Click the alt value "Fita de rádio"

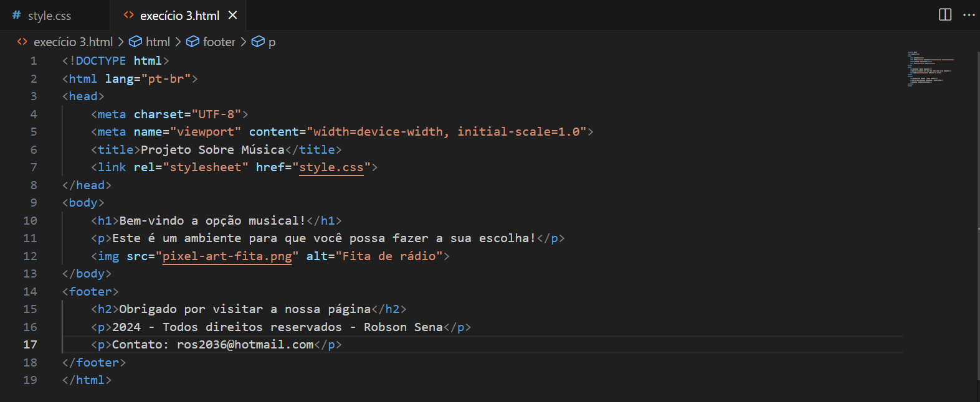click(389, 256)
